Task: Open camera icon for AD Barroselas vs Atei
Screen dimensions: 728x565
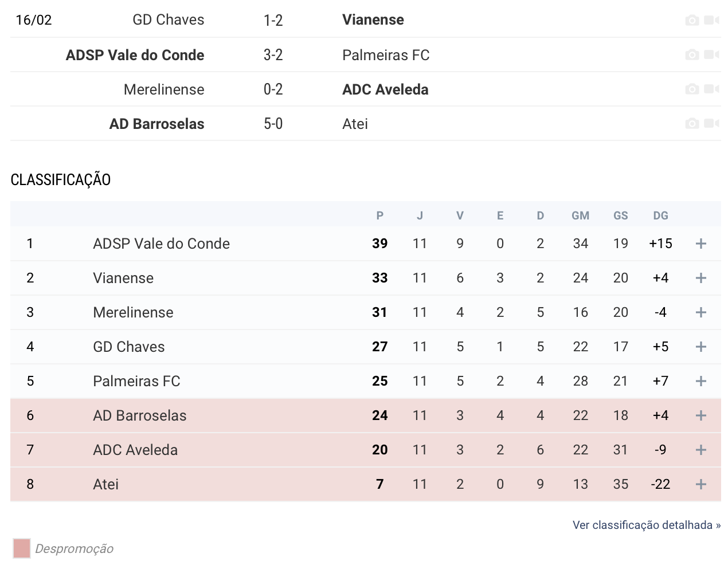Action: click(692, 123)
